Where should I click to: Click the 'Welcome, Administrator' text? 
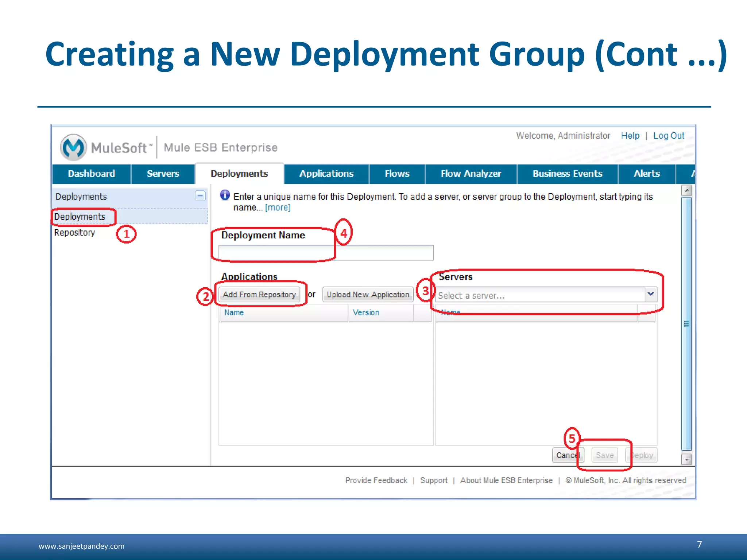pyautogui.click(x=563, y=136)
